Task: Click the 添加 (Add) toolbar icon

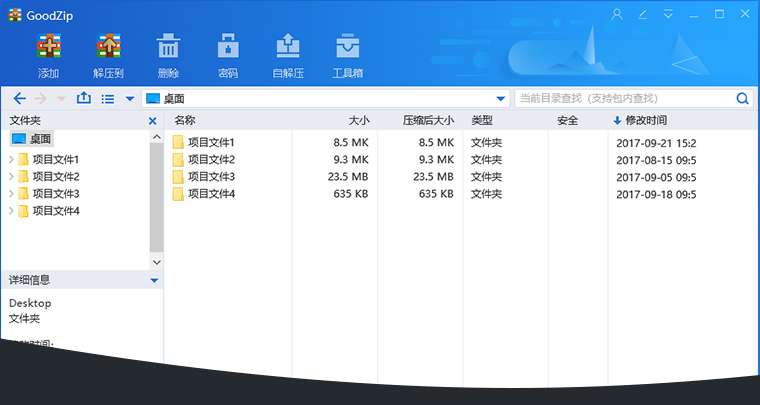Action: click(48, 49)
